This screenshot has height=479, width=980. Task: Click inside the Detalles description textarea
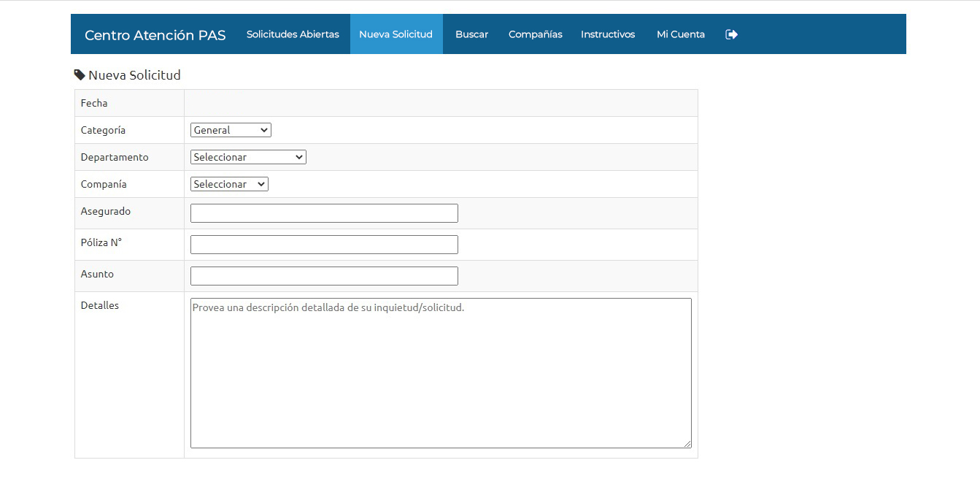pos(441,372)
